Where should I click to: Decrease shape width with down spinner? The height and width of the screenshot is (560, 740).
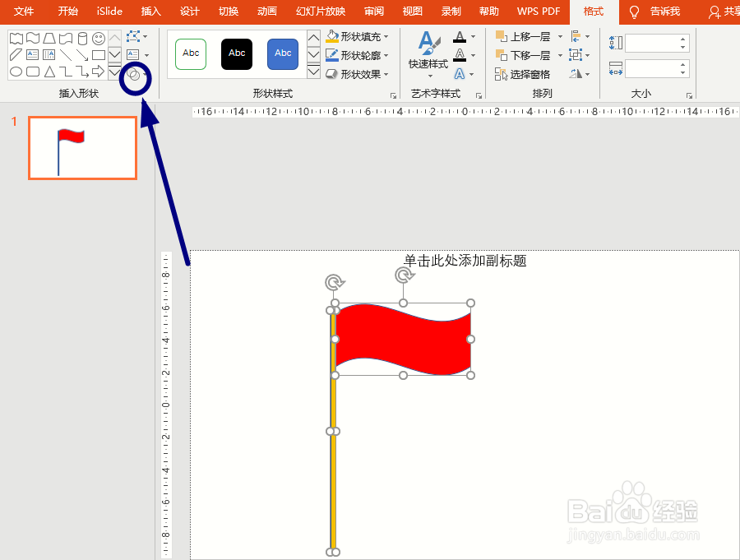click(683, 73)
